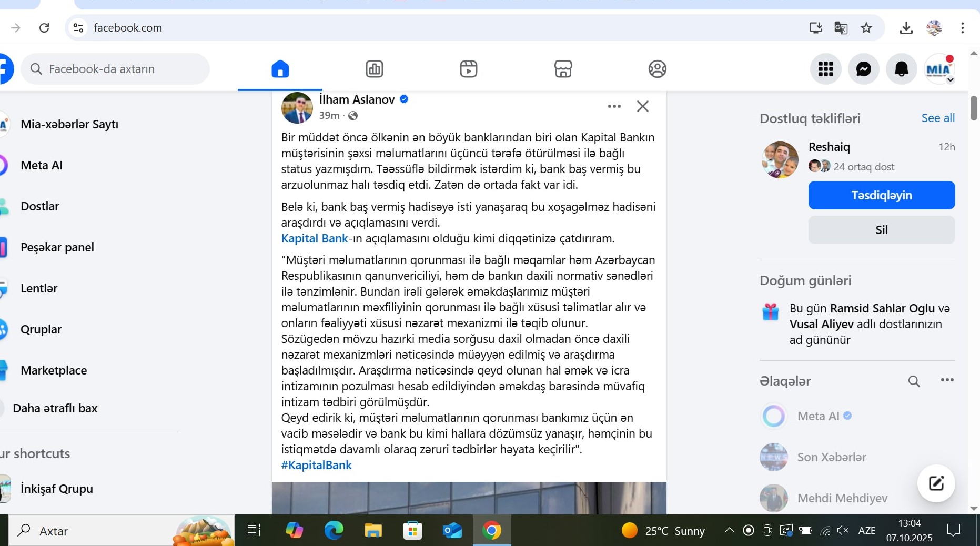Expand Daha ətraflı bax in sidebar
Image resolution: width=980 pixels, height=546 pixels.
tap(55, 408)
